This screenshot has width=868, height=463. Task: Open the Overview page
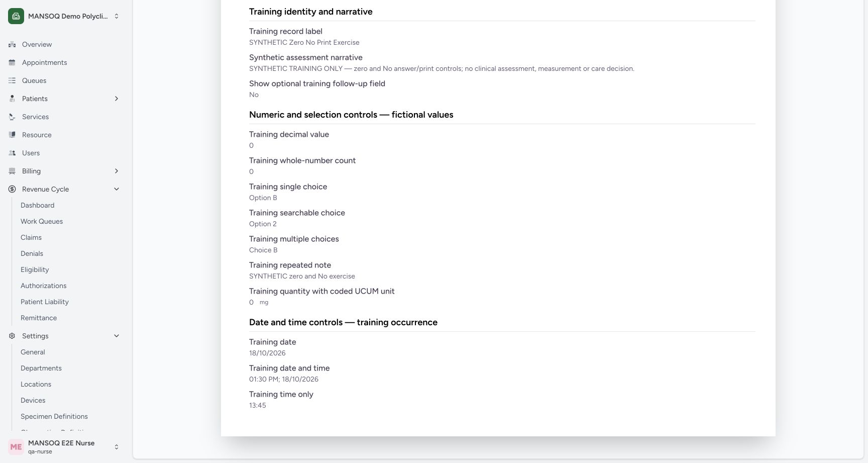pos(37,44)
